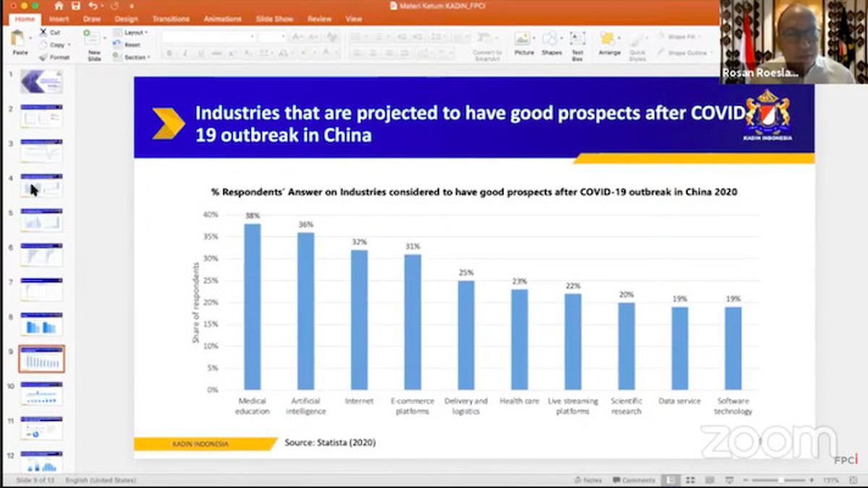The image size is (868, 488).
Task: Open the Transitions tab
Action: tap(171, 19)
